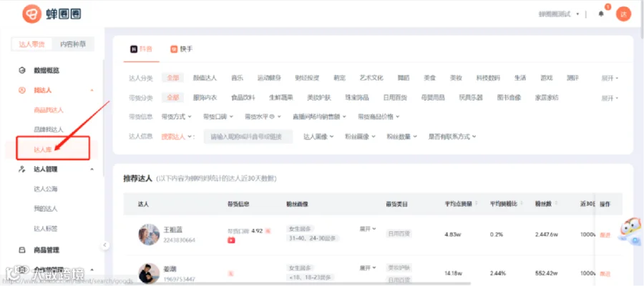This screenshot has height=286, width=644.
Task: Open the 带货方式 dropdown
Action: point(177,117)
